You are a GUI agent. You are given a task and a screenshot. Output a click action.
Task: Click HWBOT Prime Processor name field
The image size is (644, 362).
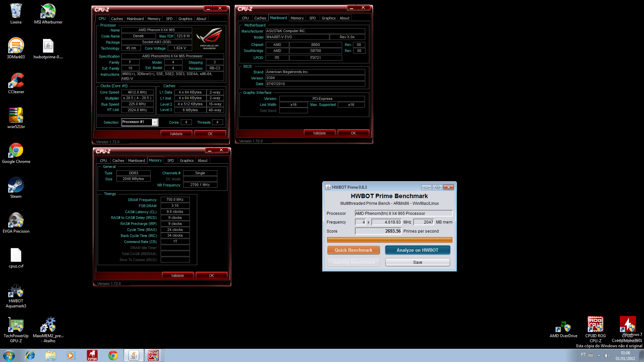click(404, 213)
